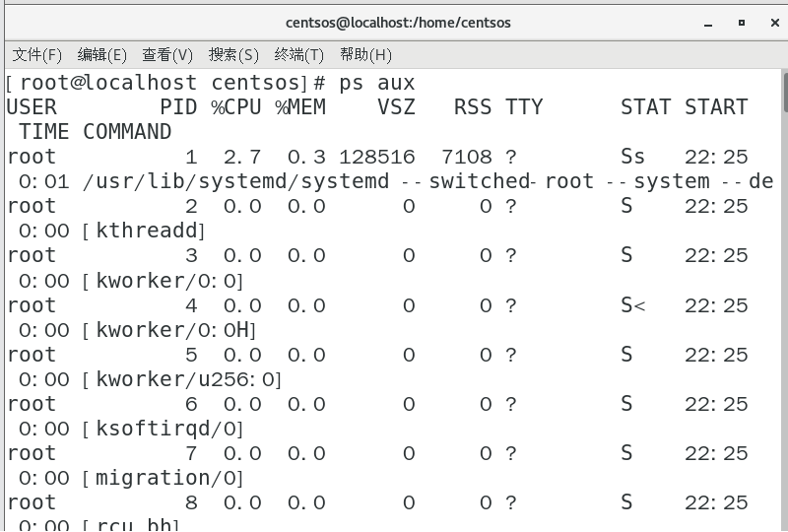Click the STAT column header

[x=645, y=107]
